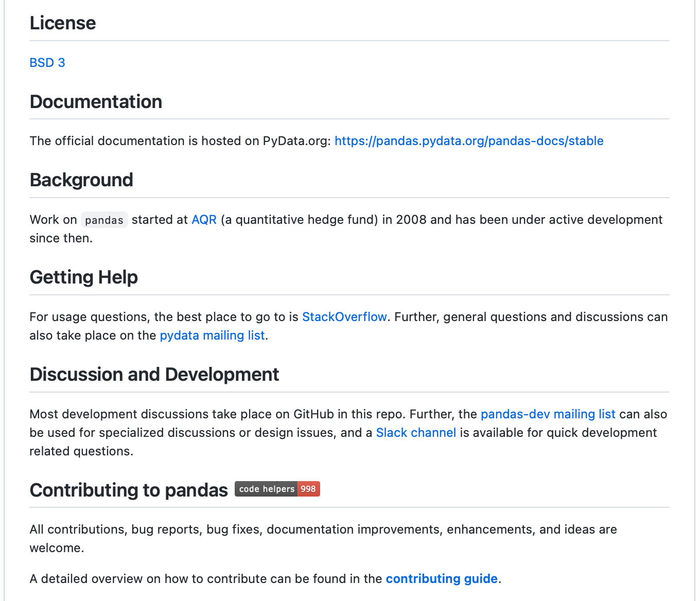Click the Discussion and Development heading
Screen dimensions: 700x601
point(154,375)
